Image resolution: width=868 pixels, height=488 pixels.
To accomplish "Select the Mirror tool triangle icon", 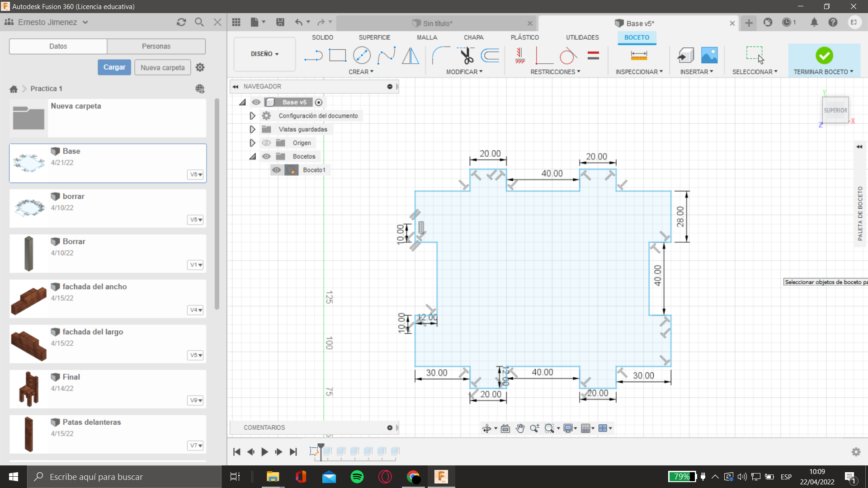I will (x=410, y=56).
